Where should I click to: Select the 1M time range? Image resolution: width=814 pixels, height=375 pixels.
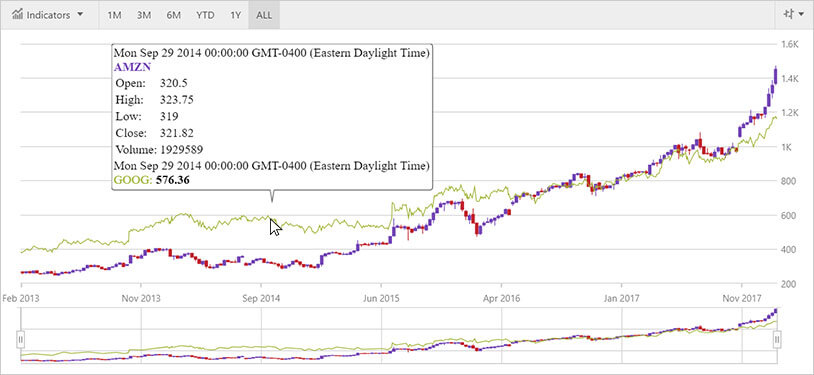(x=114, y=15)
